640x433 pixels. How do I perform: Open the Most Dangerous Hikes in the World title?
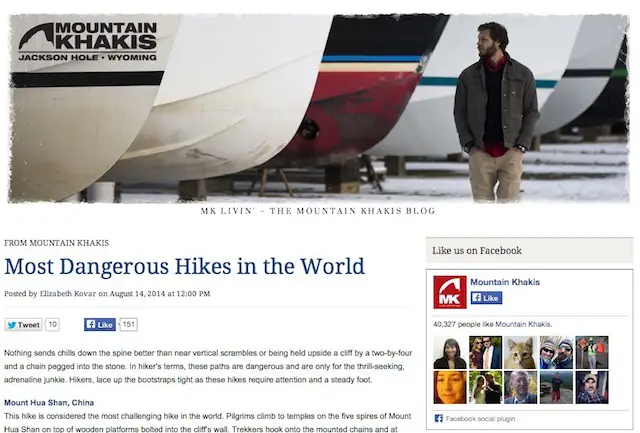184,266
